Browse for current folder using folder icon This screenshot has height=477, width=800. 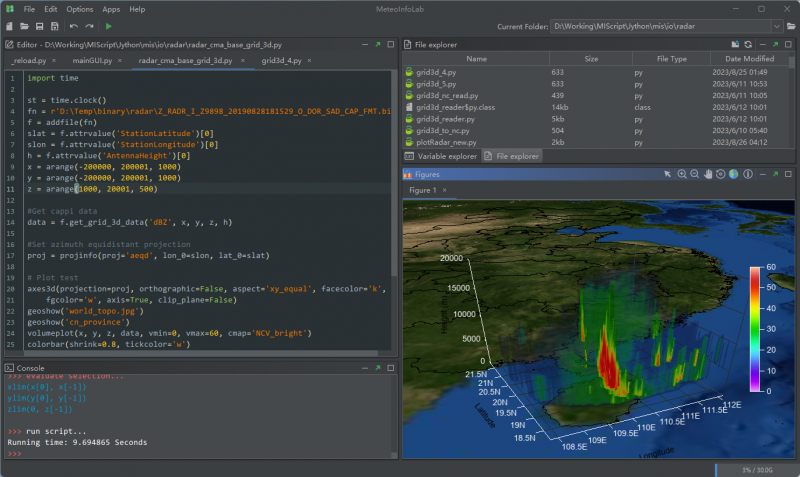(x=790, y=25)
